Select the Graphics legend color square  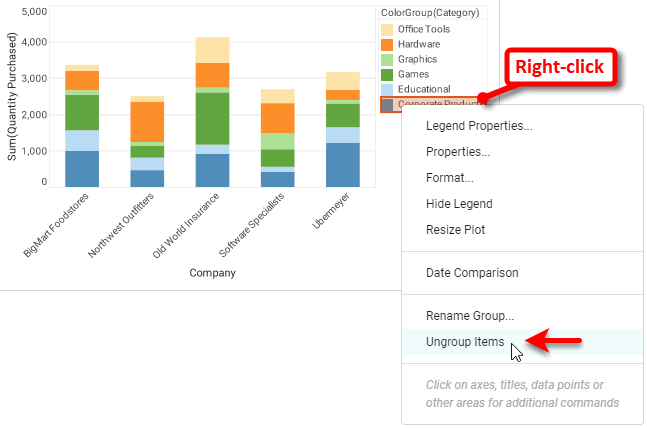[387, 59]
